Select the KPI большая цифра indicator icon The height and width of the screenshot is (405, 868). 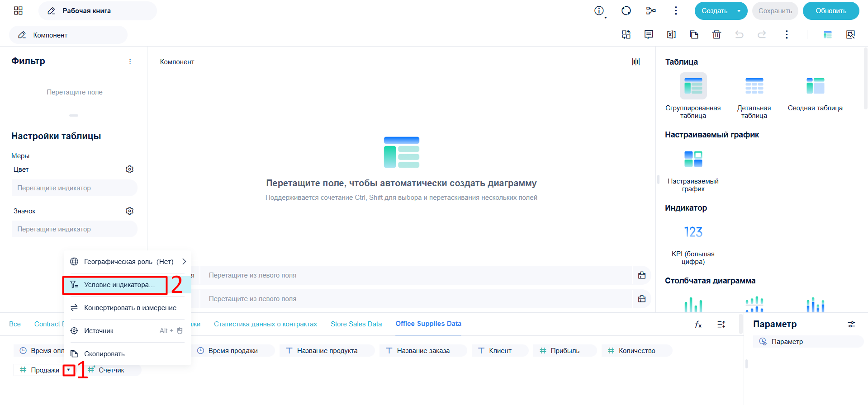click(693, 232)
